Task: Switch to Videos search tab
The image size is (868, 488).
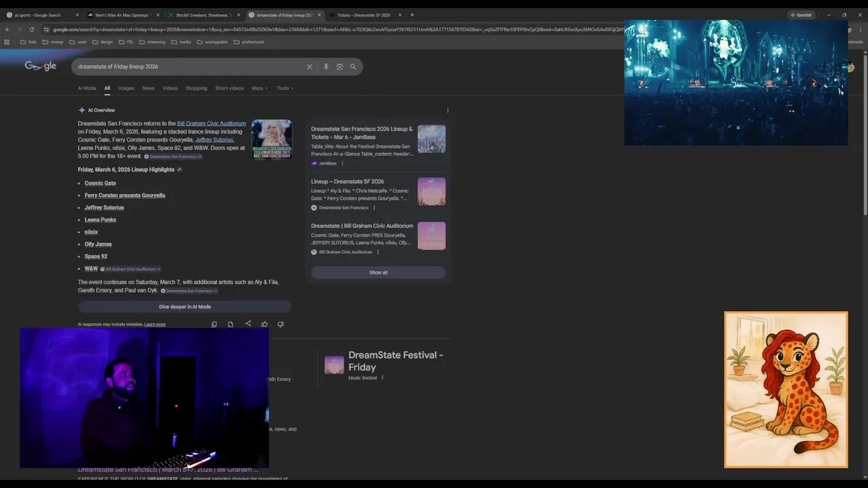Action: pos(170,88)
